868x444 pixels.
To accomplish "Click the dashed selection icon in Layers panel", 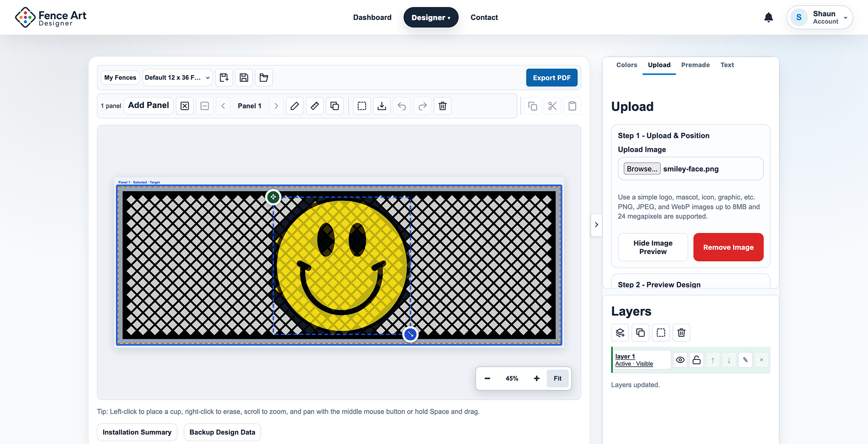I will click(x=661, y=333).
